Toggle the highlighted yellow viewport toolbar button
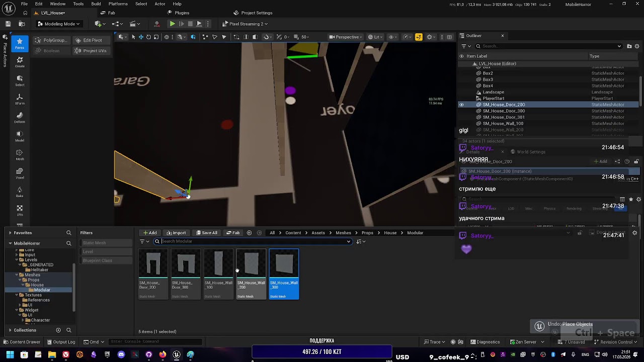The width and height of the screenshot is (644, 362). click(x=419, y=37)
